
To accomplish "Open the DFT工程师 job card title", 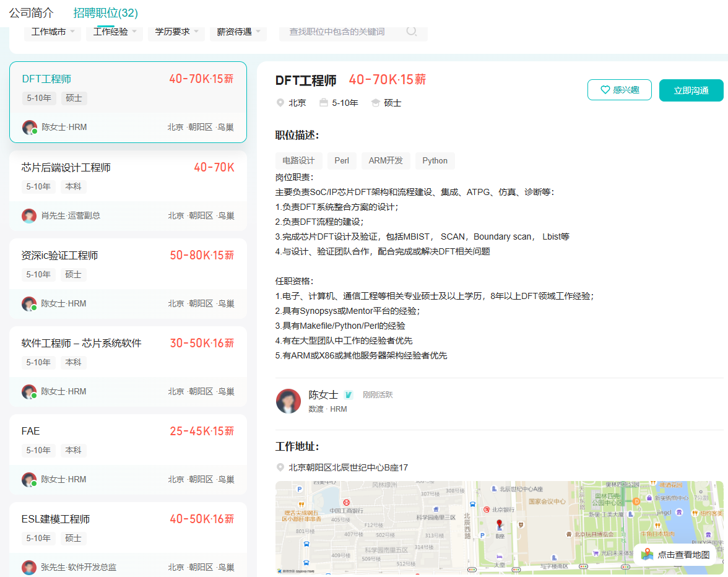I will 46,79.
